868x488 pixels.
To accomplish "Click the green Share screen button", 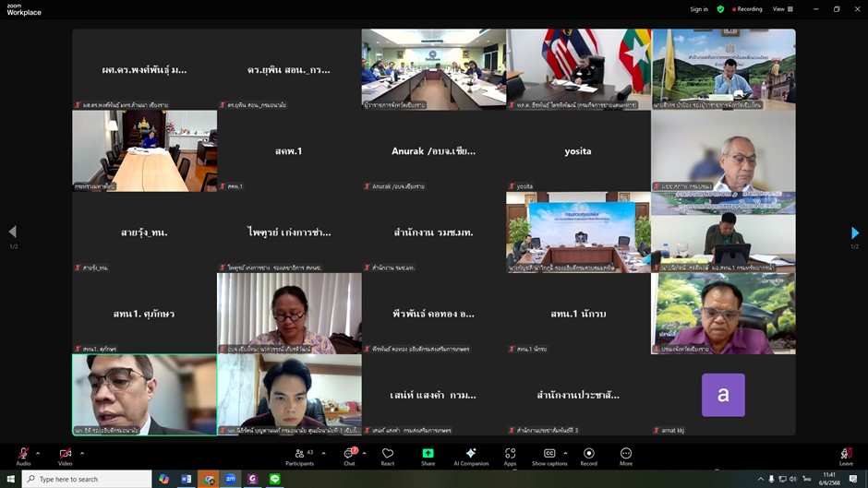I will tap(428, 457).
